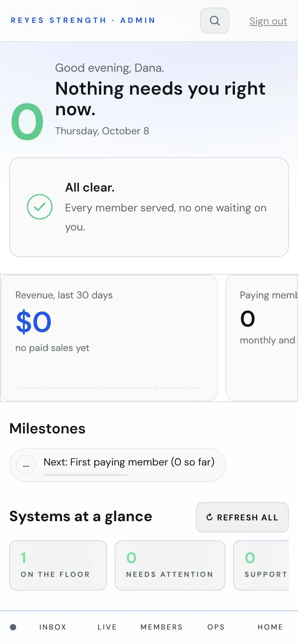Click the ellipsis icon in Milestones pill
The height and width of the screenshot is (644, 298).
pos(26,465)
